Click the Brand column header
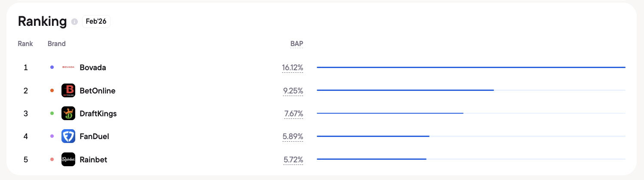The width and height of the screenshot is (644, 180). 57,43
